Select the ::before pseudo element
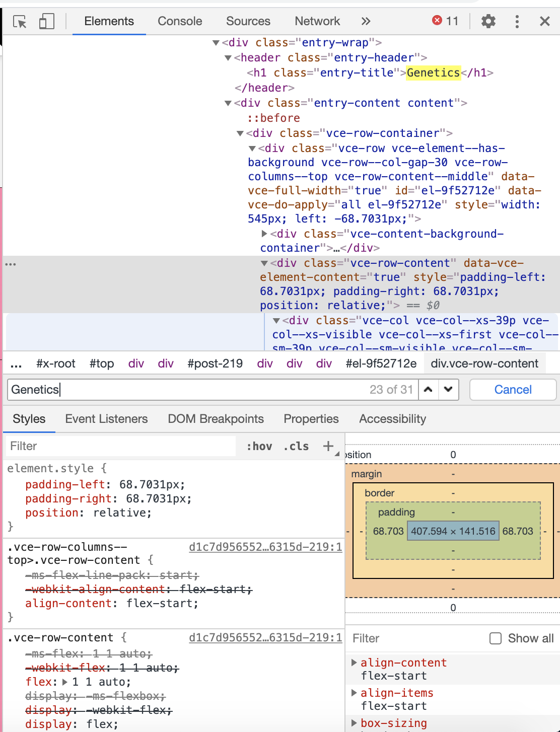 [x=273, y=118]
